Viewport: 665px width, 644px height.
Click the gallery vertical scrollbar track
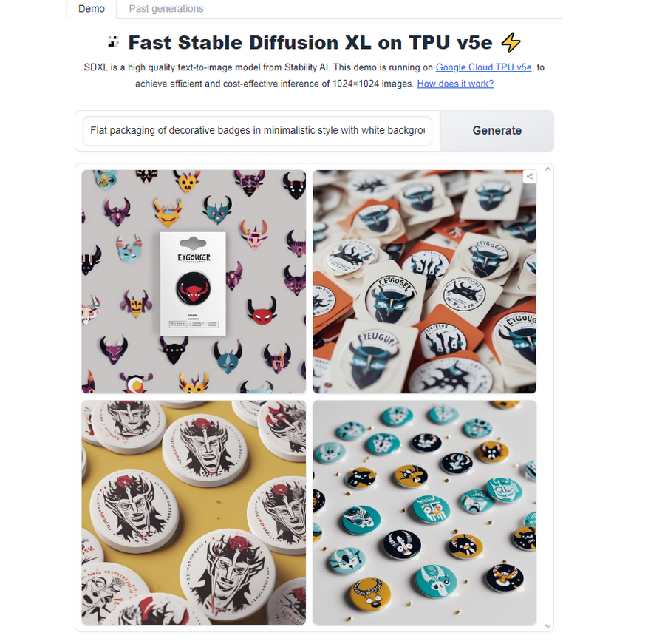[x=548, y=397]
